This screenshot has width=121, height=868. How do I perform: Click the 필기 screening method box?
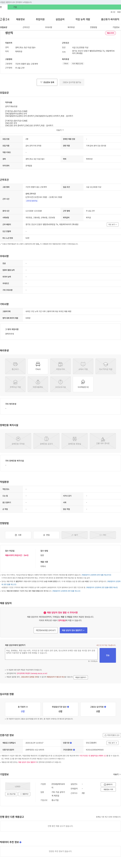coord(75,535)
